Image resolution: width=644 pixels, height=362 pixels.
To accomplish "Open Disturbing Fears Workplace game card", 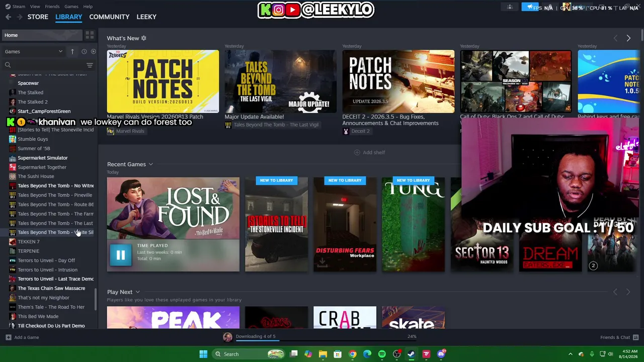I will click(345, 224).
